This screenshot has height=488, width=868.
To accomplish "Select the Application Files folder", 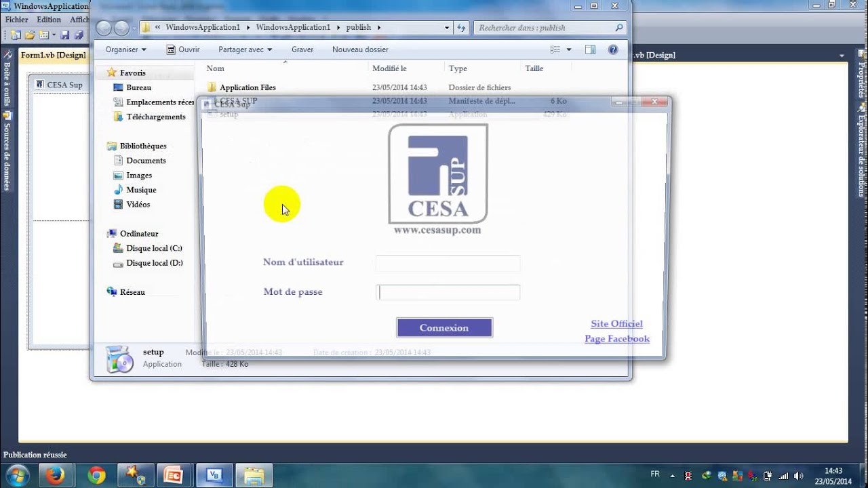I will pos(248,87).
